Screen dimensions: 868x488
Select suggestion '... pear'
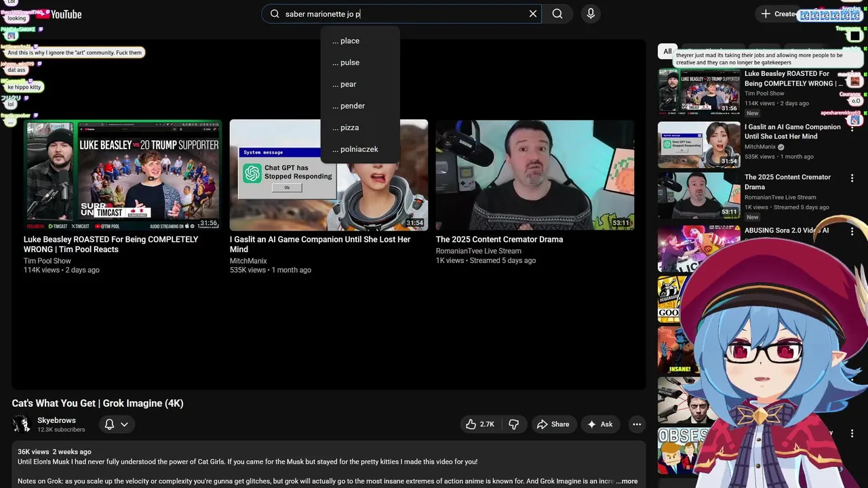tap(360, 84)
